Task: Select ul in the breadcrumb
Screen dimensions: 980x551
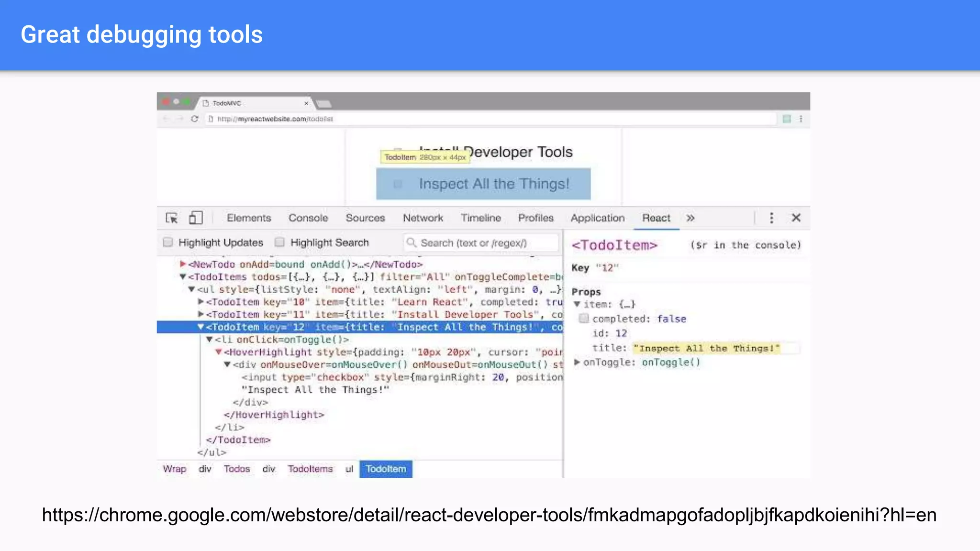Action: 349,469
